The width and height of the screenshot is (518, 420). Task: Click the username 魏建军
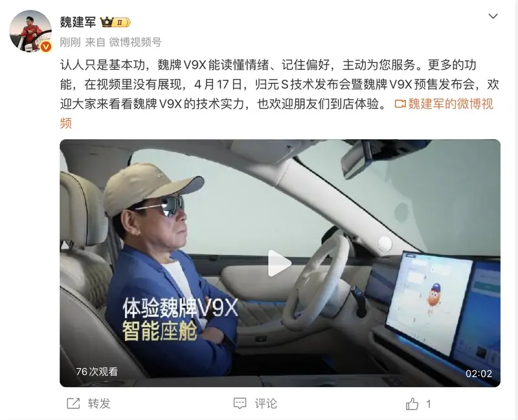click(78, 22)
